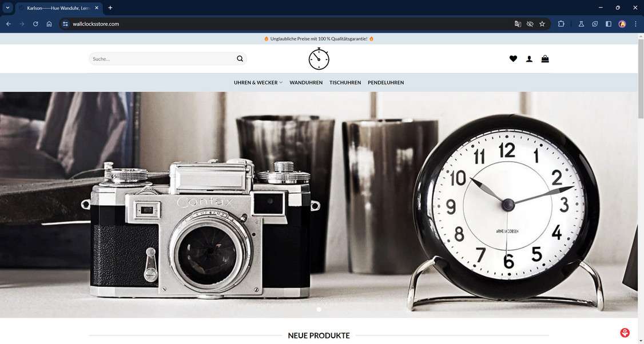Open the user account icon
The image size is (644, 344).
[529, 59]
